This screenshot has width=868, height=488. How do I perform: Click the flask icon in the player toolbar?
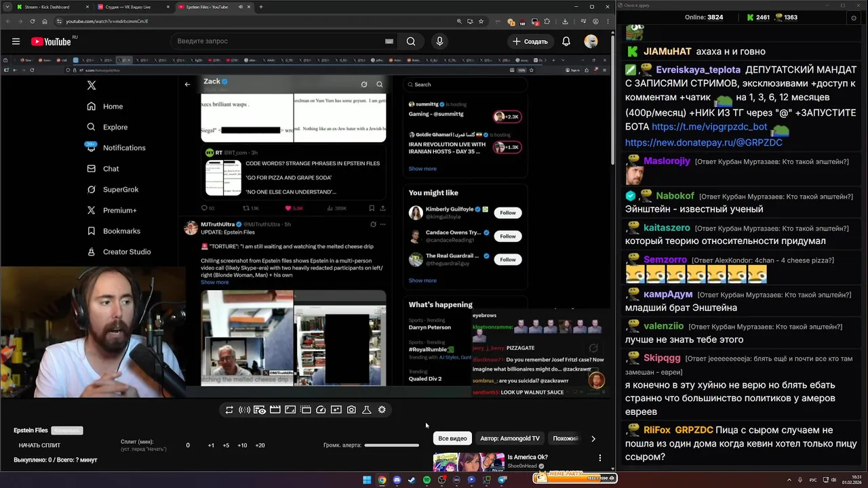366,410
